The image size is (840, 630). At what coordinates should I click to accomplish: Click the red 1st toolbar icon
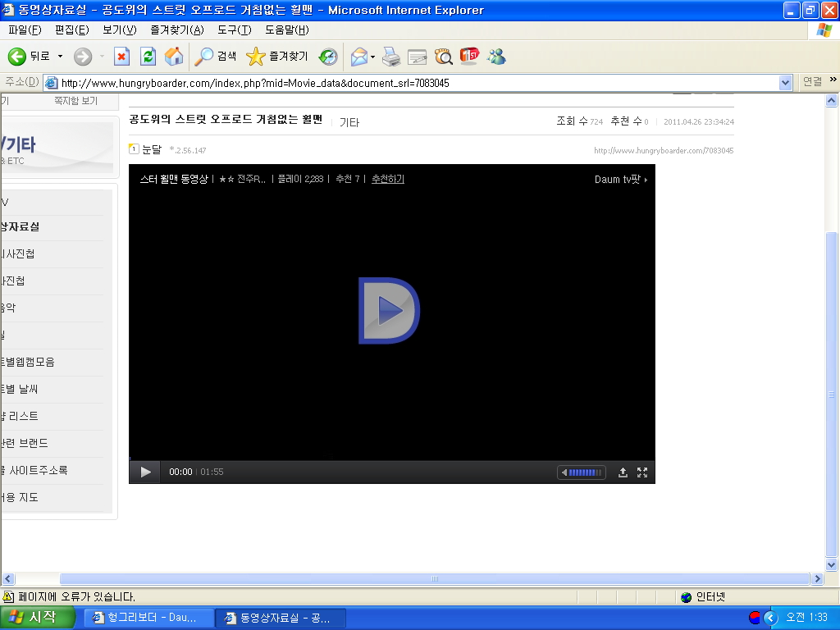coord(469,57)
